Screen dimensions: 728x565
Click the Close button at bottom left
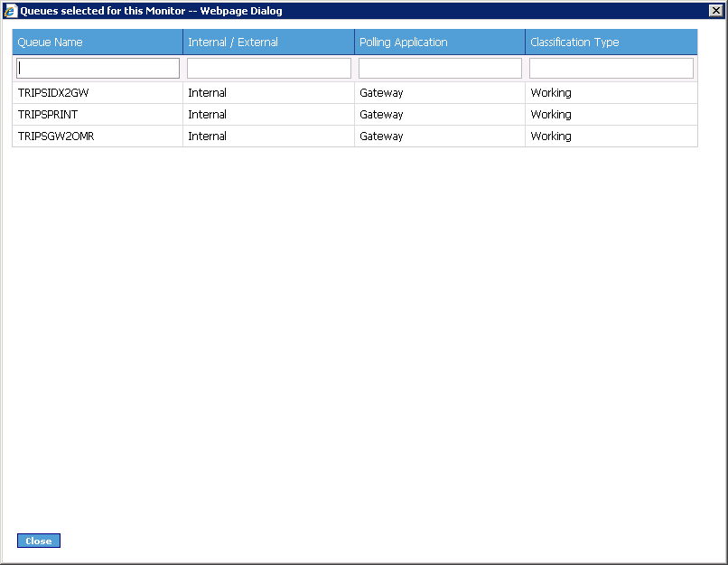pos(39,541)
